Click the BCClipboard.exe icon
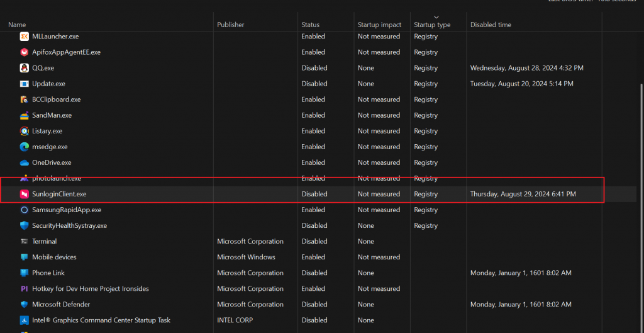This screenshot has height=333, width=644. tap(25, 99)
